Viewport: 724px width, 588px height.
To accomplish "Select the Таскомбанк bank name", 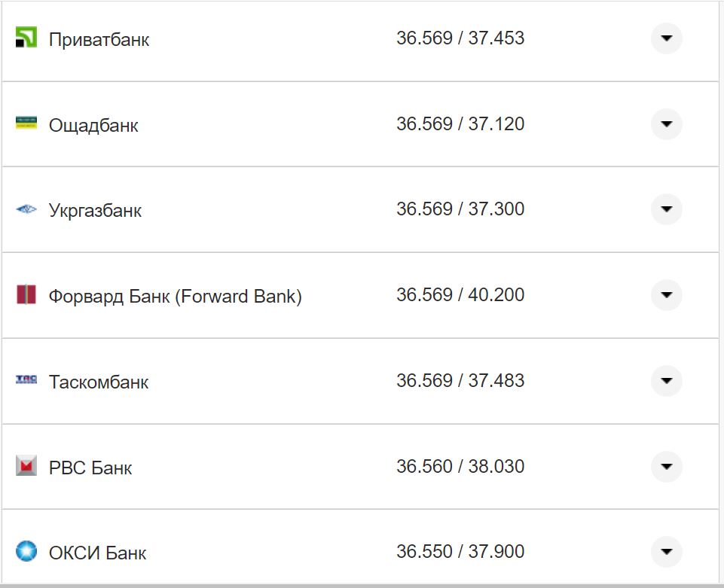I will [99, 382].
